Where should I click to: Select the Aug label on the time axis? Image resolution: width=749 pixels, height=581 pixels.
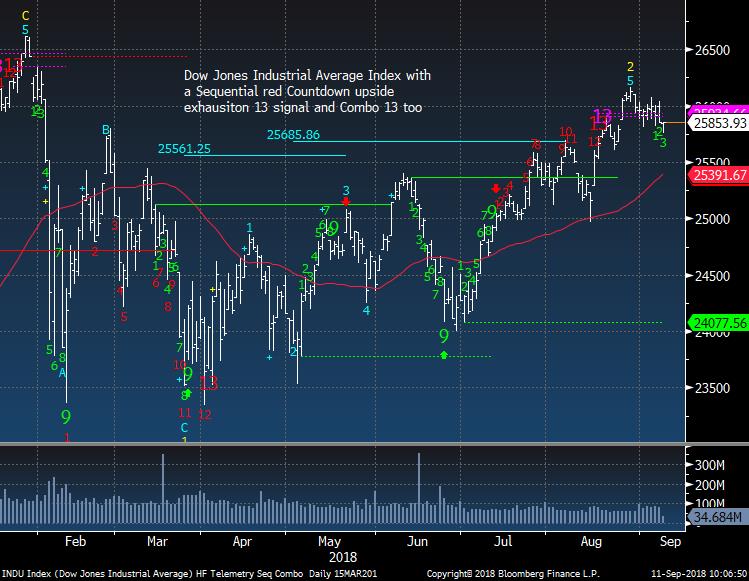[x=590, y=542]
